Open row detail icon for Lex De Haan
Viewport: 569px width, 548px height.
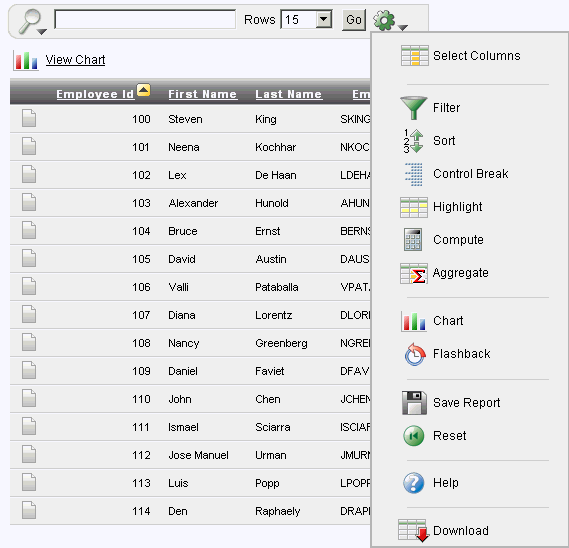tap(29, 174)
